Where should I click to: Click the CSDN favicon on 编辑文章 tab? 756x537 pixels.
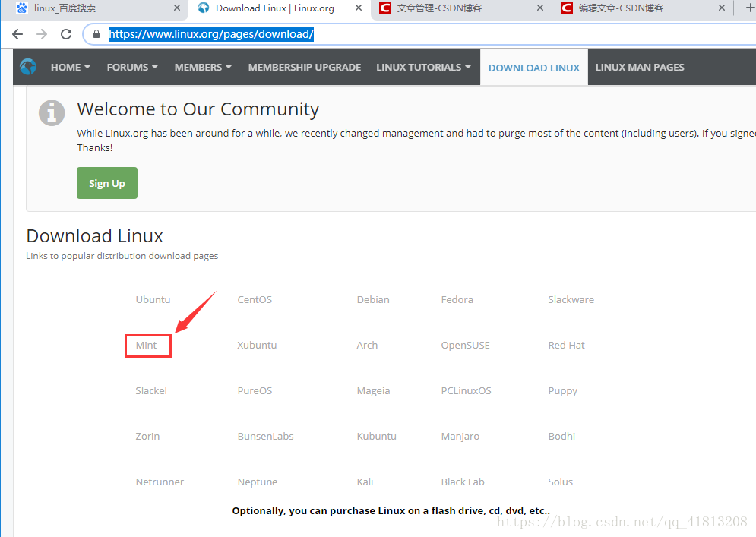point(567,8)
